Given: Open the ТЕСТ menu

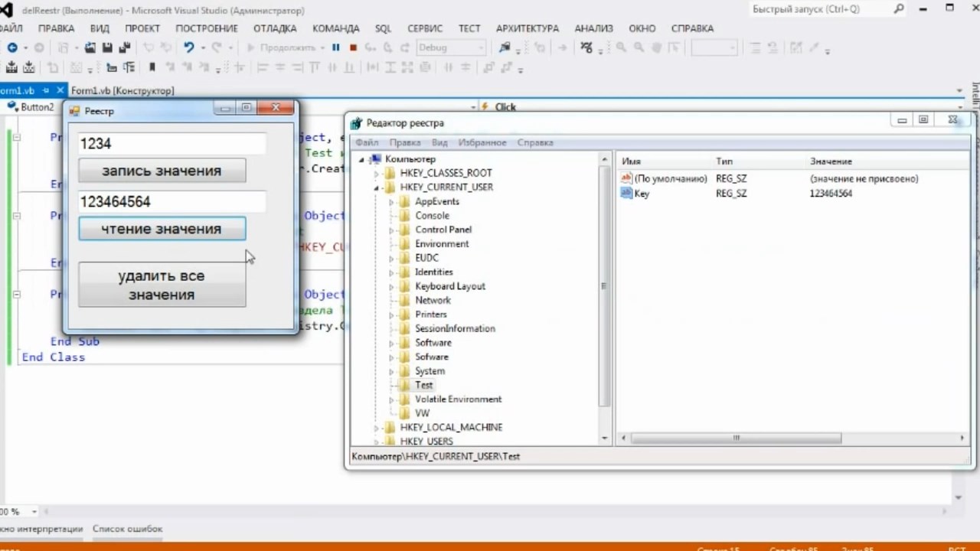Looking at the screenshot, I should pyautogui.click(x=469, y=28).
